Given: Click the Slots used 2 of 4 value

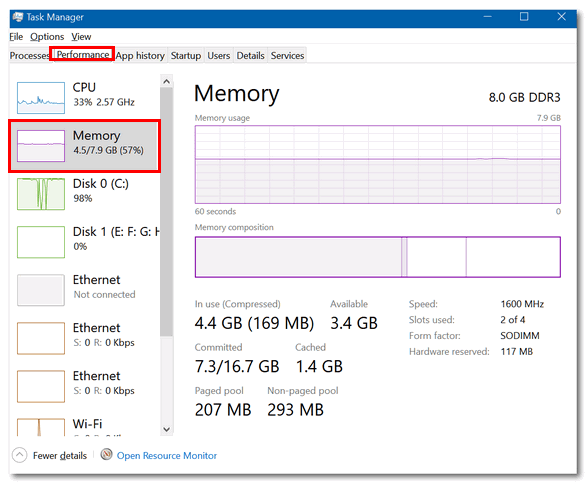Looking at the screenshot, I should click(513, 320).
